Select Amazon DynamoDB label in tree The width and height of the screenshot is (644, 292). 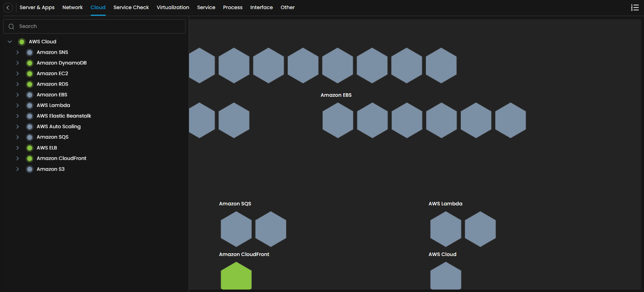click(62, 63)
